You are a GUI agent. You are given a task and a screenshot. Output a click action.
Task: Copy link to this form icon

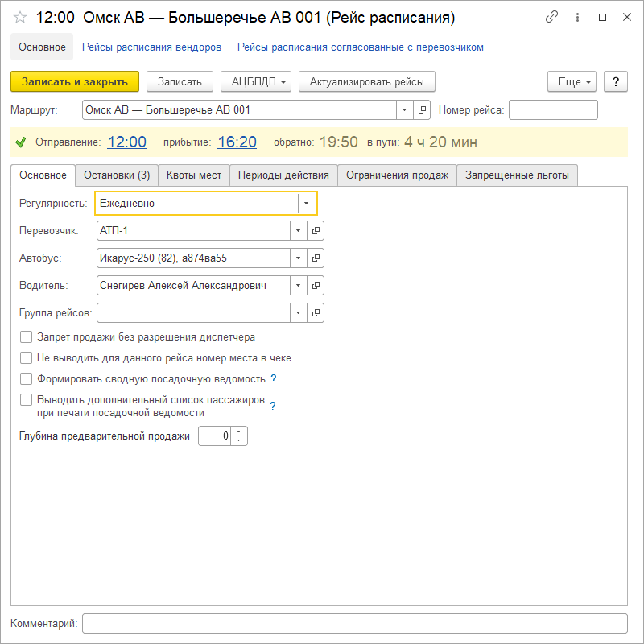pos(551,17)
